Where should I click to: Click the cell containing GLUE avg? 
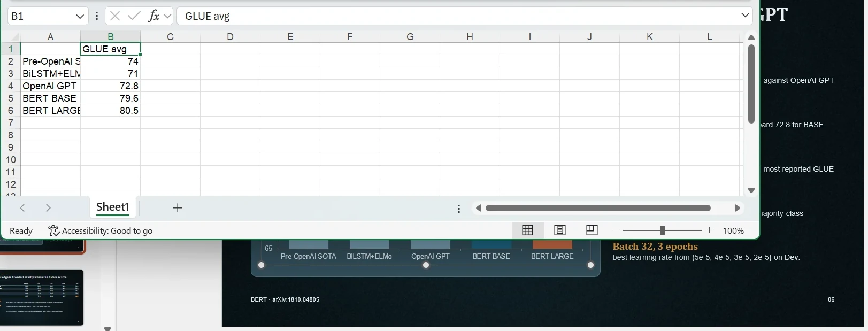pos(111,49)
